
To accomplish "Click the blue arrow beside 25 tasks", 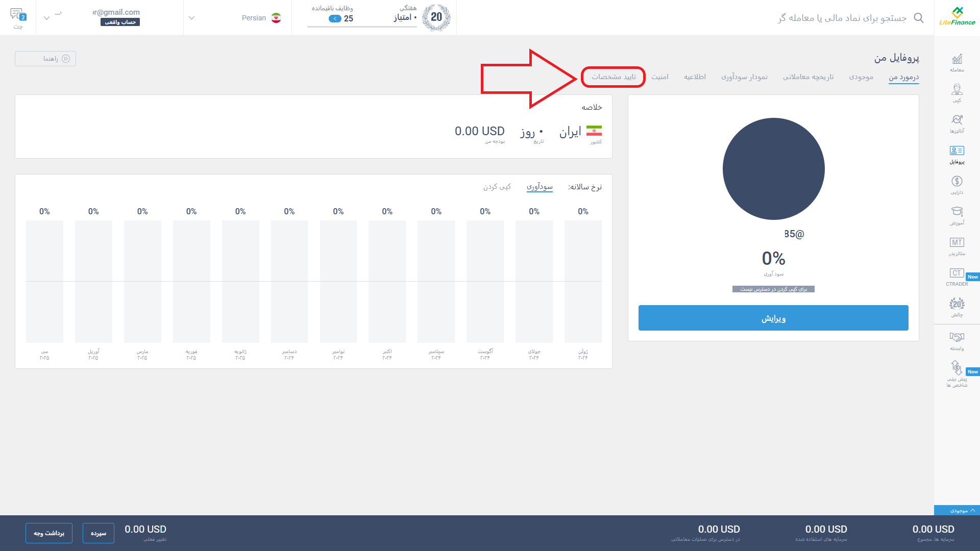I will click(335, 19).
